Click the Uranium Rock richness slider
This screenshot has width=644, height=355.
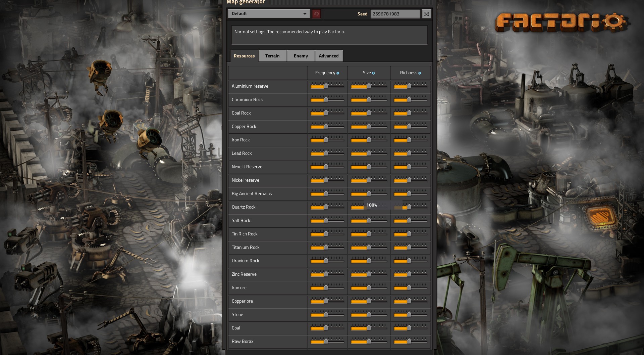pos(411,261)
